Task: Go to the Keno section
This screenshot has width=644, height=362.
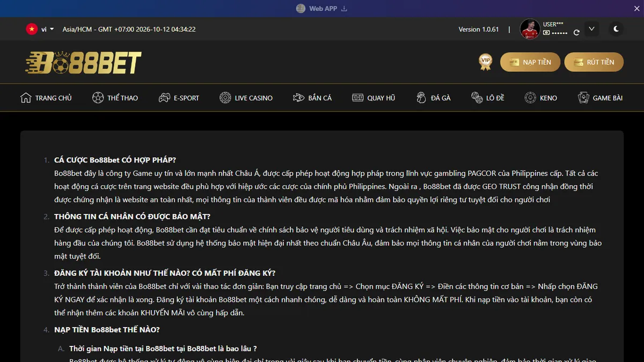Action: [x=541, y=98]
